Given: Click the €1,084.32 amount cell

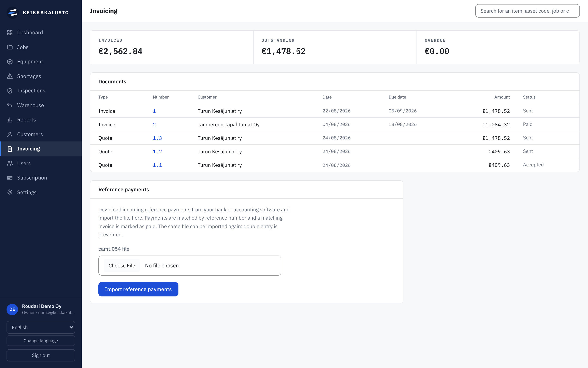Looking at the screenshot, I should point(496,125).
